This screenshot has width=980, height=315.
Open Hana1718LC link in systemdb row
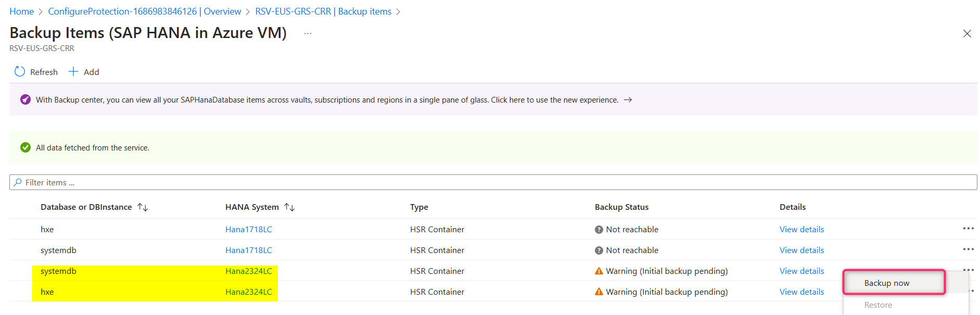(249, 250)
